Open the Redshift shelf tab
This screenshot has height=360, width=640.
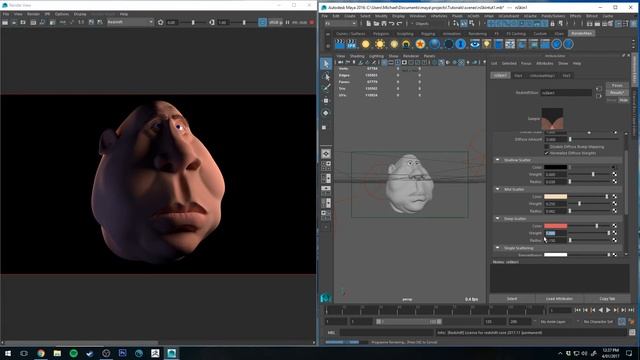(582, 33)
